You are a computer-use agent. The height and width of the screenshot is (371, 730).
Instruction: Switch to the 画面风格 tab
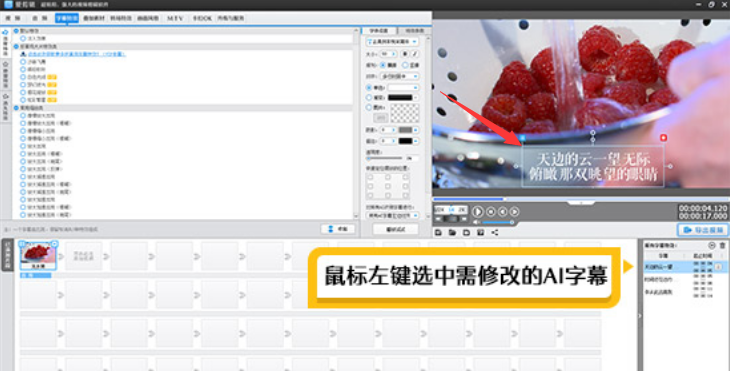[x=148, y=18]
